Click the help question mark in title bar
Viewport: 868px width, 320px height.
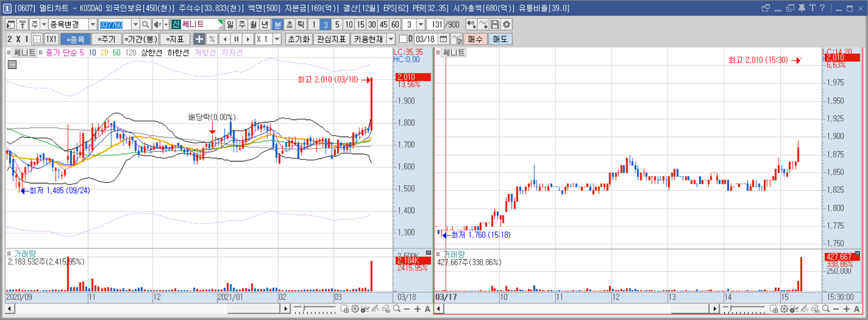(x=822, y=8)
